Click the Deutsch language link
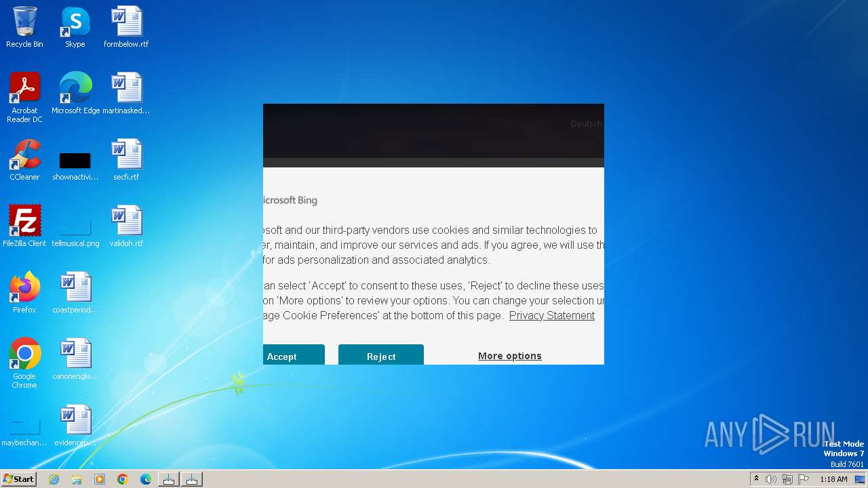The image size is (868, 488). 587,124
